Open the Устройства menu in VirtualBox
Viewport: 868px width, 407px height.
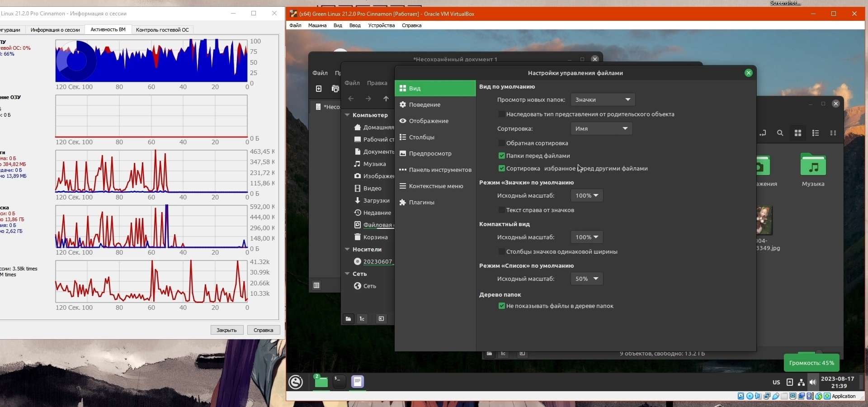381,25
